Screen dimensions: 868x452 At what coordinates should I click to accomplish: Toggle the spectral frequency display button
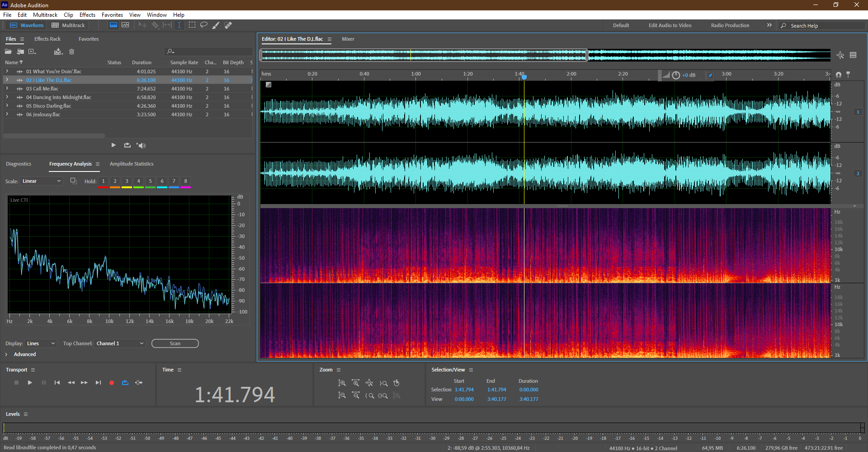113,25
